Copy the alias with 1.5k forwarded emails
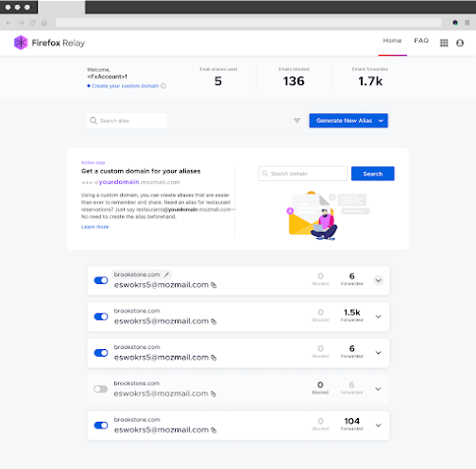 coord(213,321)
